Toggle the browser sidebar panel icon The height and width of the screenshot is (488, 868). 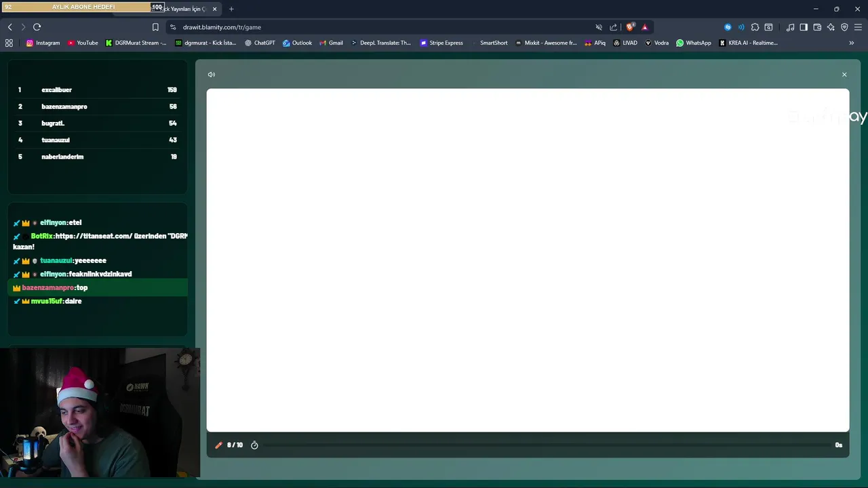point(804,27)
